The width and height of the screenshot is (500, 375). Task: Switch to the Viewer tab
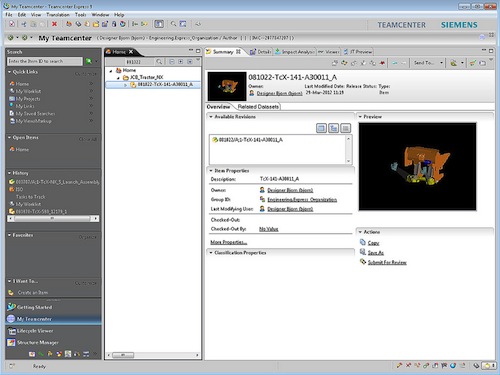pyautogui.click(x=329, y=52)
